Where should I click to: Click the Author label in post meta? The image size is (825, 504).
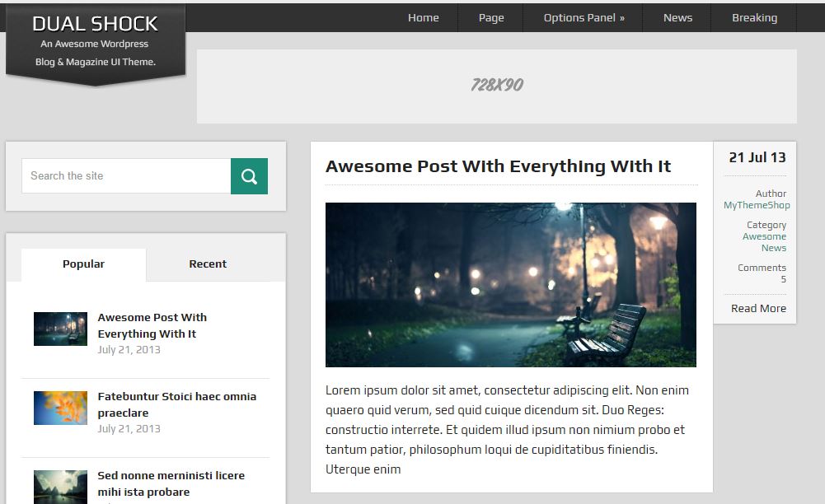pyautogui.click(x=771, y=194)
